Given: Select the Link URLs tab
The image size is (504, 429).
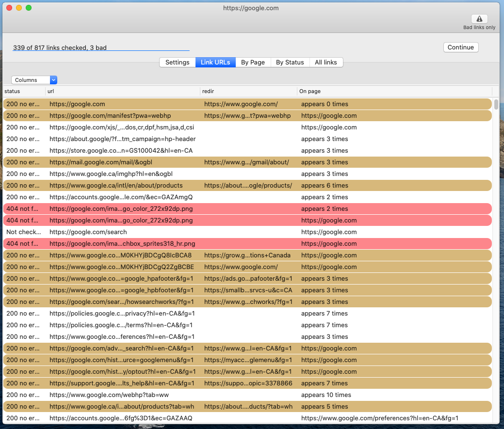Looking at the screenshot, I should coord(215,63).
